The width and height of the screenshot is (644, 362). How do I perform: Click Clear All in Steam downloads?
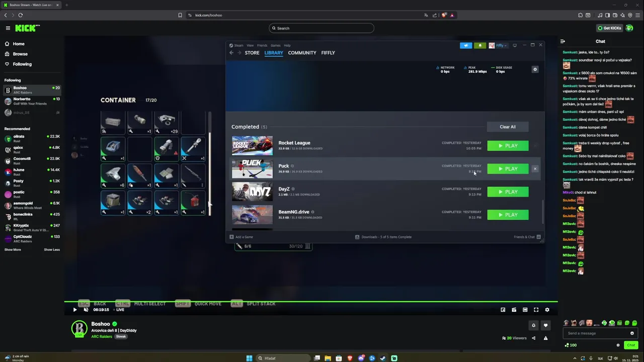tap(508, 127)
